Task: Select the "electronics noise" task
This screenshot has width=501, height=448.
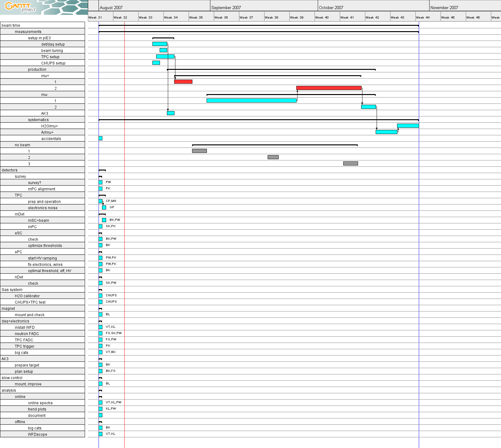Action: coord(43,208)
